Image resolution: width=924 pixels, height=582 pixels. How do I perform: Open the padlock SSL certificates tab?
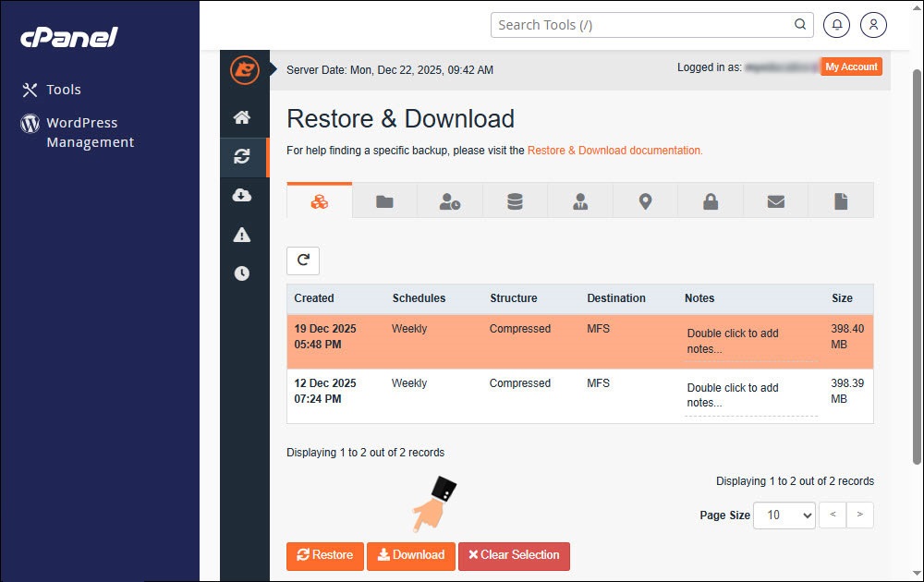click(x=711, y=201)
